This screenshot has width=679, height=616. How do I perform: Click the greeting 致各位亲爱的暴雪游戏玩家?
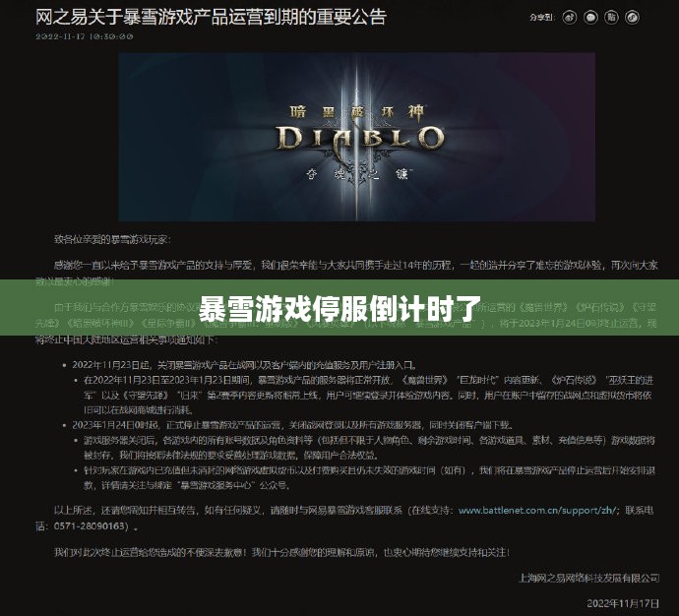click(x=112, y=239)
